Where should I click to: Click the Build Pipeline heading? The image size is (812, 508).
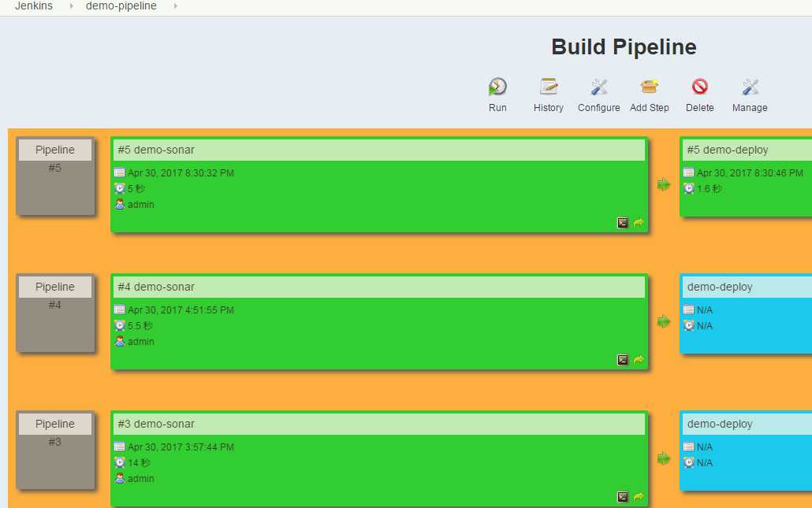624,47
